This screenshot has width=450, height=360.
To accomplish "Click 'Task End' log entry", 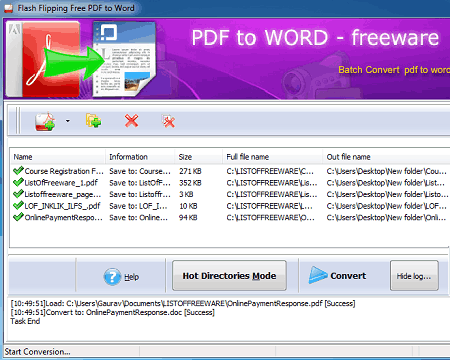I will pos(25,321).
